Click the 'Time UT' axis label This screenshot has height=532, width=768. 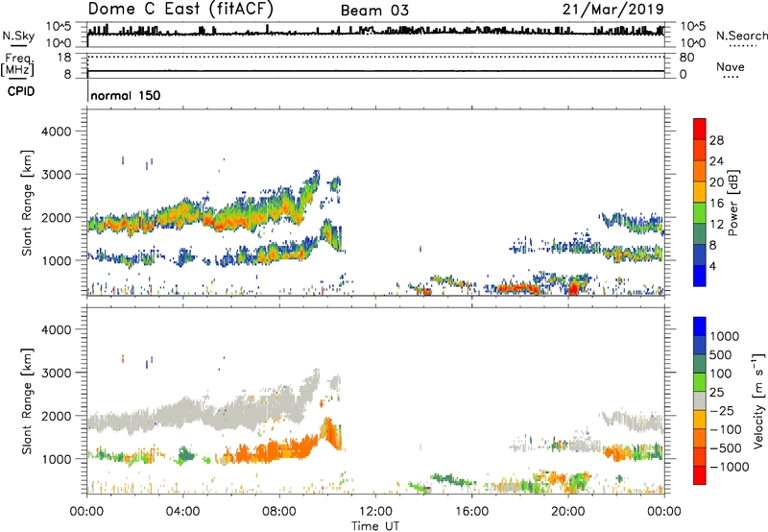tap(375, 526)
